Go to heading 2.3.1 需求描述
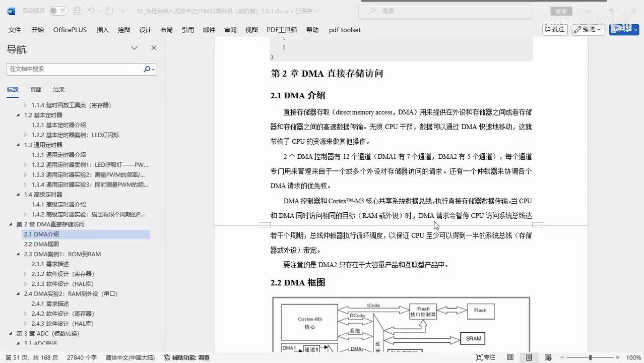This screenshot has height=363, width=644. 50,264
